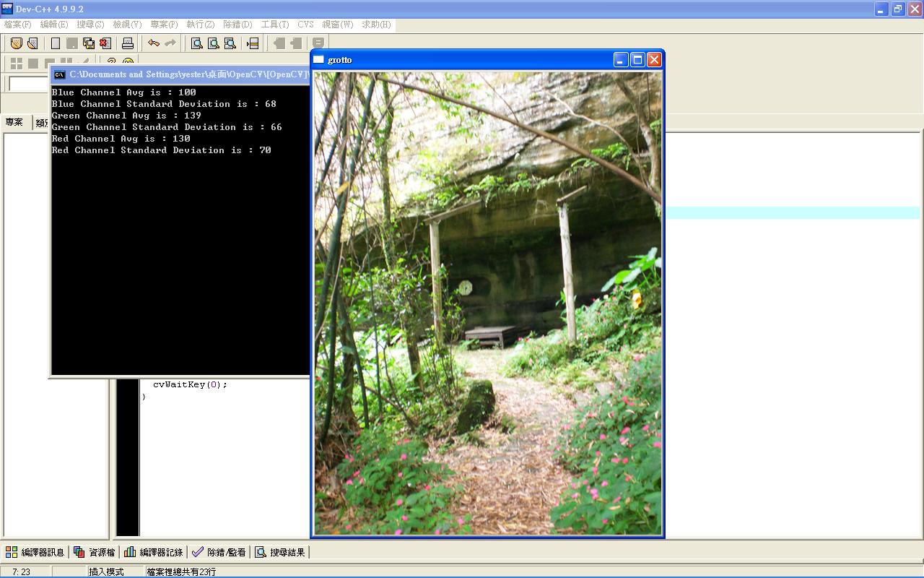Switch to the 除錯/監看 bottom tab
924x578 pixels.
click(219, 552)
